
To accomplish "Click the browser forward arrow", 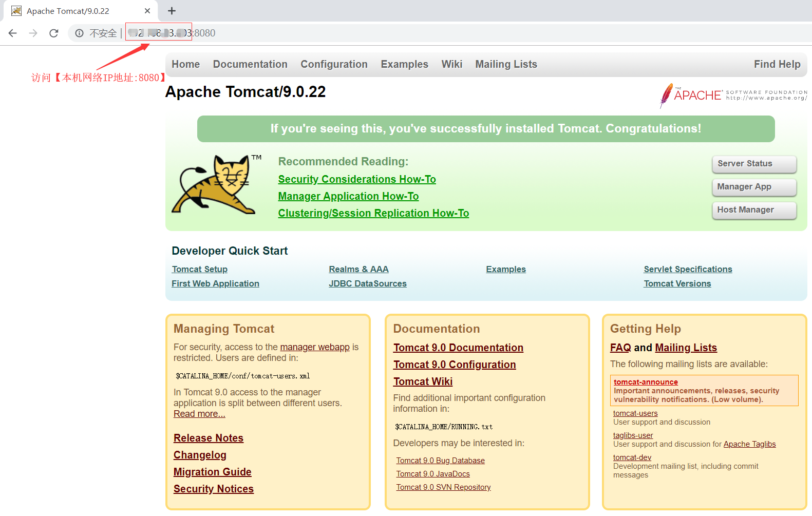I will point(33,33).
